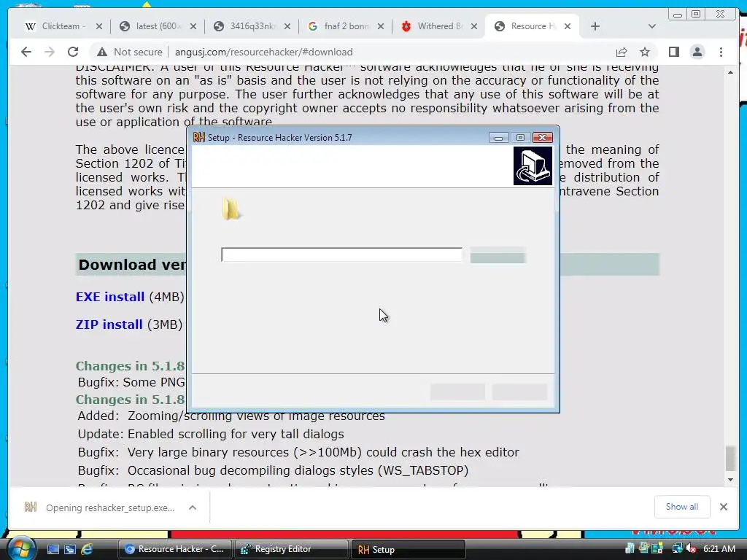Switch to Resource Hacker Chrome taskbar button
Viewport: 747px width, 560px height.
click(174, 549)
